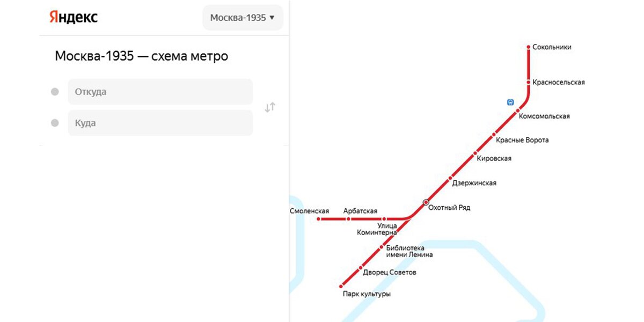Click the Yandex logo
Image resolution: width=644 pixels, height=322 pixels.
point(74,17)
